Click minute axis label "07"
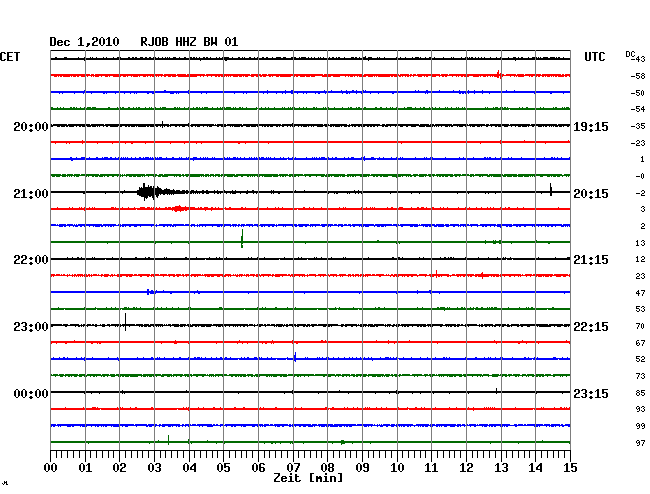650x494 pixels. pos(293,467)
